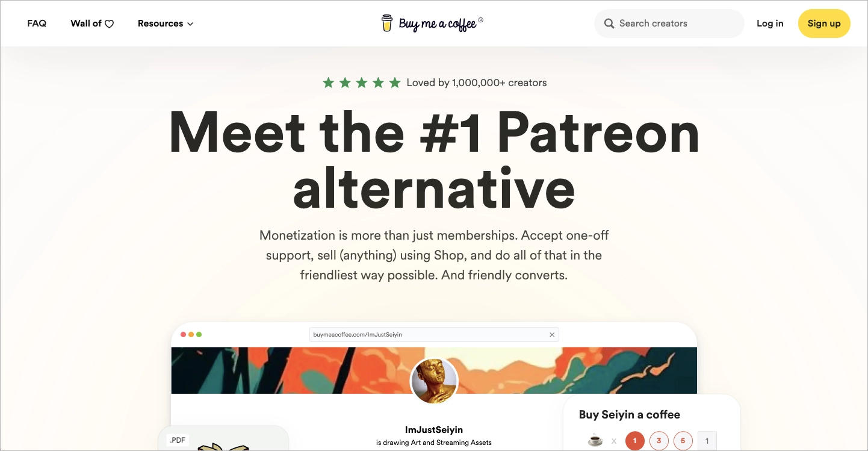Close the mock browser URL with X icon
868x451 pixels.
point(552,335)
